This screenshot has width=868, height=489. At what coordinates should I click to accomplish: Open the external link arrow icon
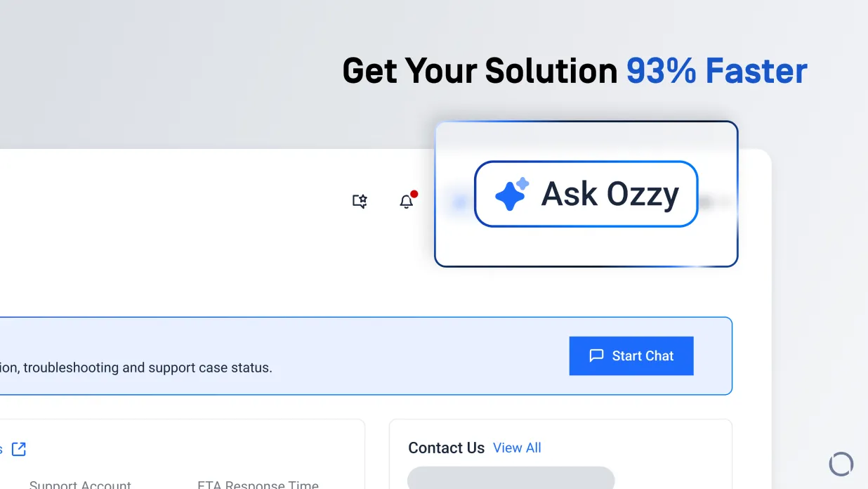[19, 449]
